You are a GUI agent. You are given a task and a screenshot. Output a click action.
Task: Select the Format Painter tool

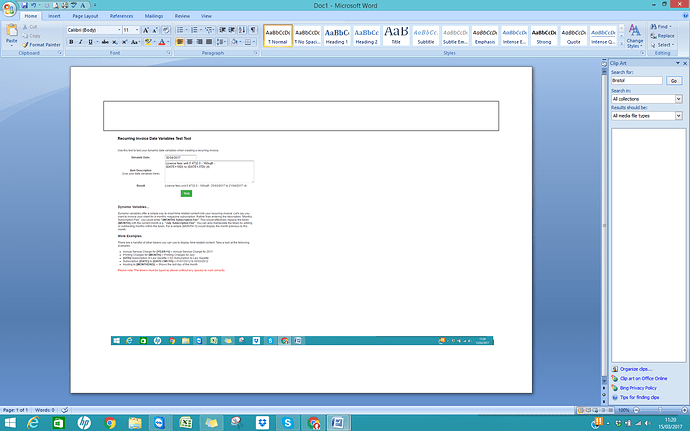(x=39, y=45)
